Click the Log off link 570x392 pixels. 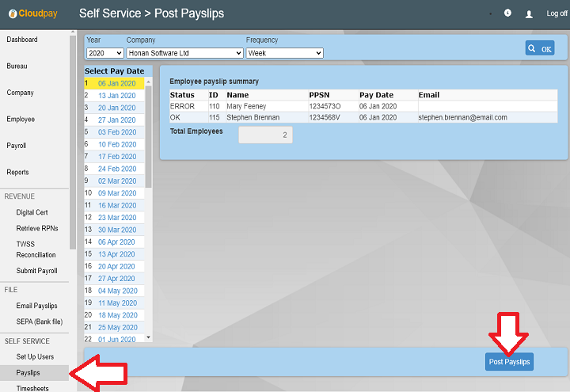[557, 14]
